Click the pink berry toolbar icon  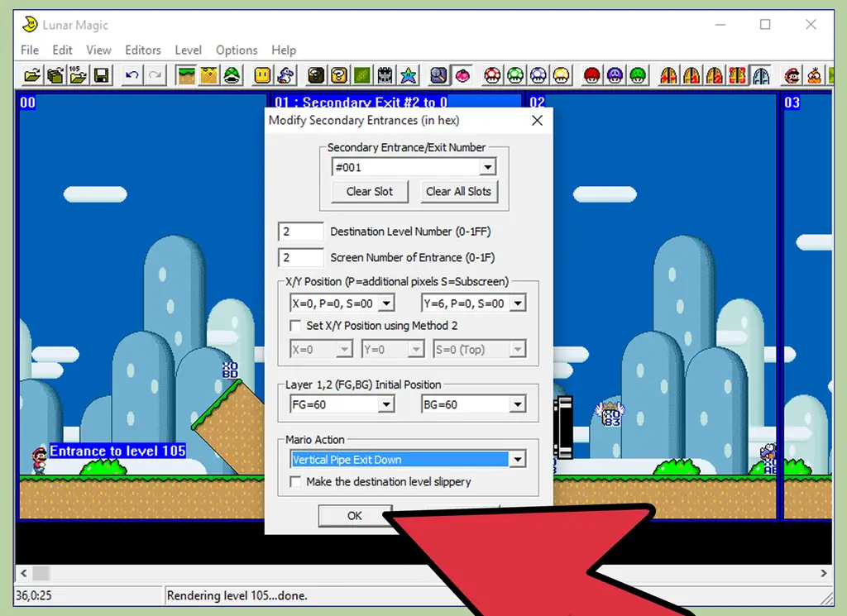pyautogui.click(x=462, y=75)
